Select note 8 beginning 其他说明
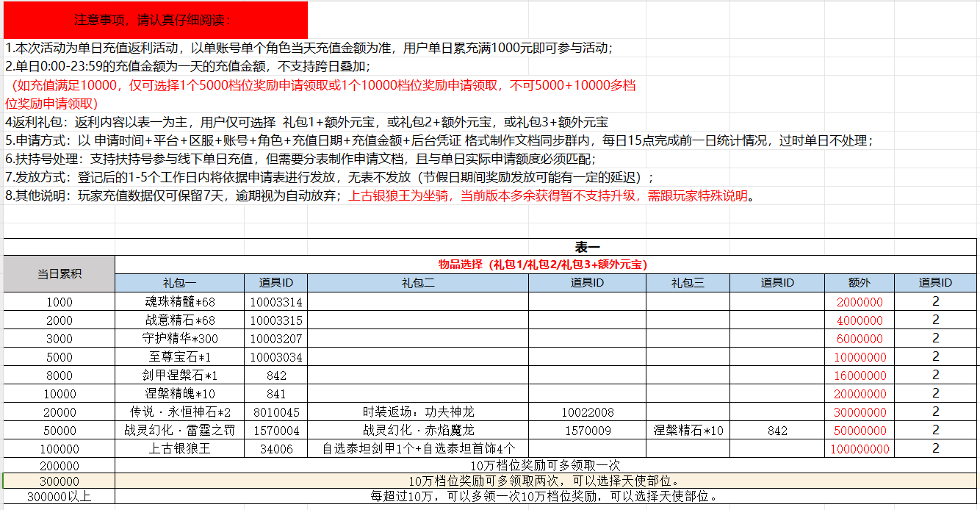This screenshot has height=510, width=980. (x=380, y=195)
